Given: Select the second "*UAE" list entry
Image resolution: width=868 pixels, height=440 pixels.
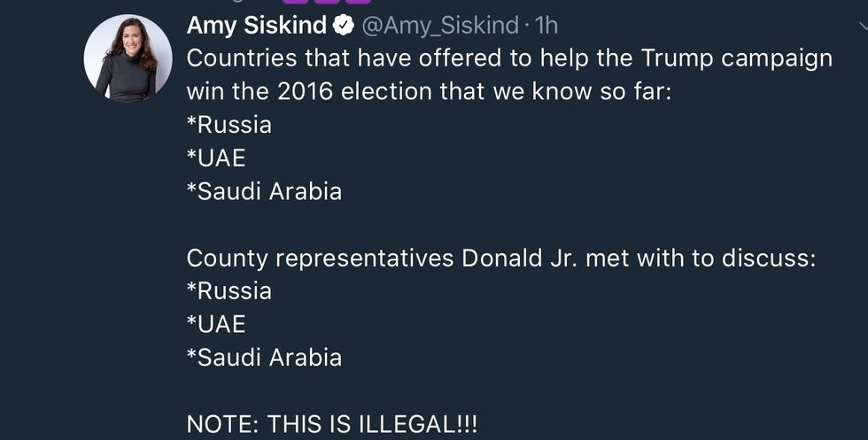Looking at the screenshot, I should coord(215,324).
